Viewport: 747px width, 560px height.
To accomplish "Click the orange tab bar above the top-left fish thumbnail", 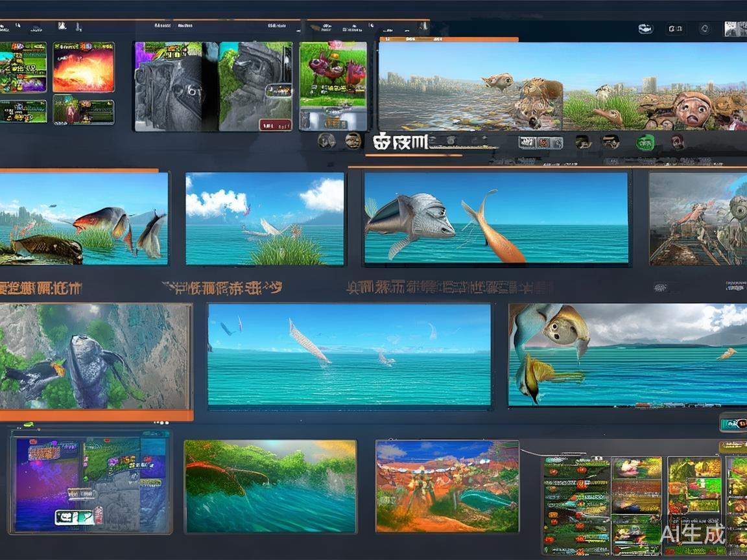I will pyautogui.click(x=78, y=170).
